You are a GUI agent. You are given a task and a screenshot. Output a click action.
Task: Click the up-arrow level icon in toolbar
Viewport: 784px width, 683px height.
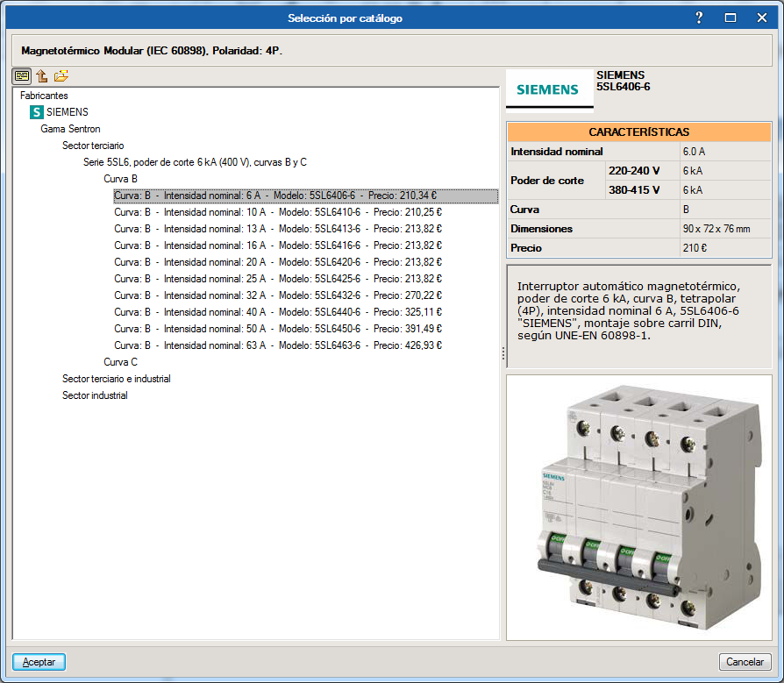click(x=42, y=76)
